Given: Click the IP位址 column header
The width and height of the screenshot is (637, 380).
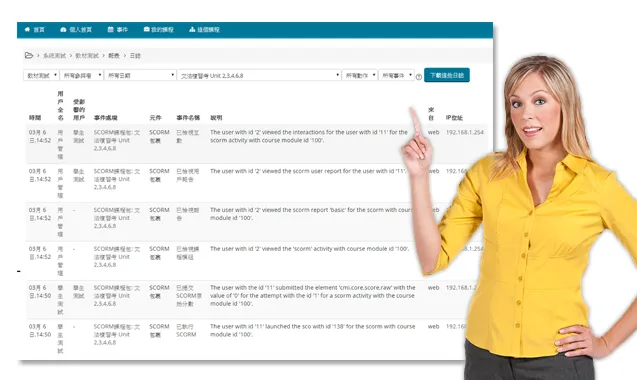Looking at the screenshot, I should pyautogui.click(x=454, y=118).
